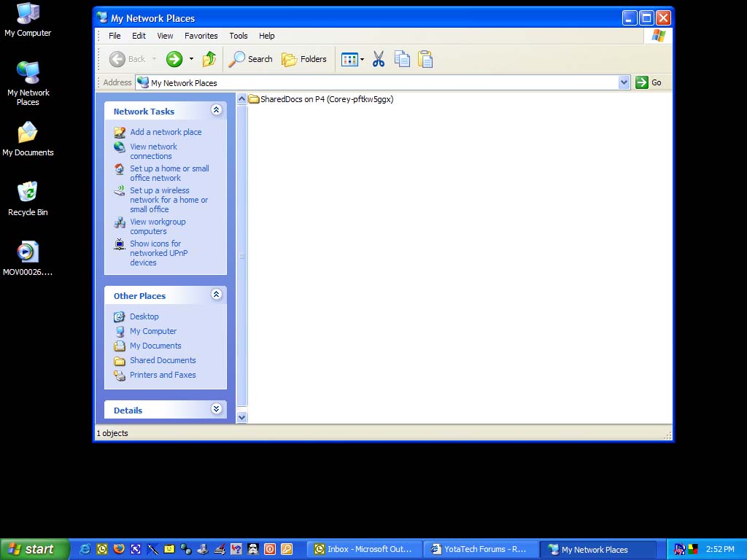Open My Documents in Other Places
The width and height of the screenshot is (747, 560).
coord(155,346)
